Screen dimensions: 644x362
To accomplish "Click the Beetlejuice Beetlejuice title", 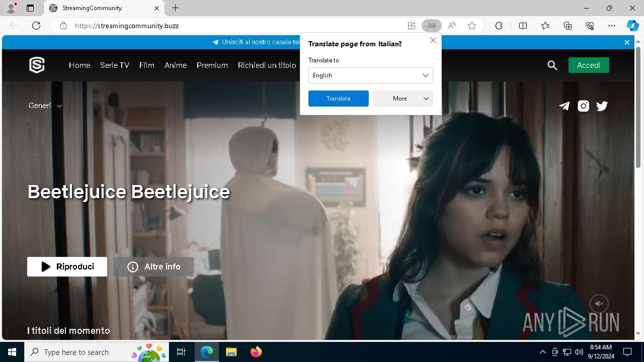I will [x=129, y=192].
